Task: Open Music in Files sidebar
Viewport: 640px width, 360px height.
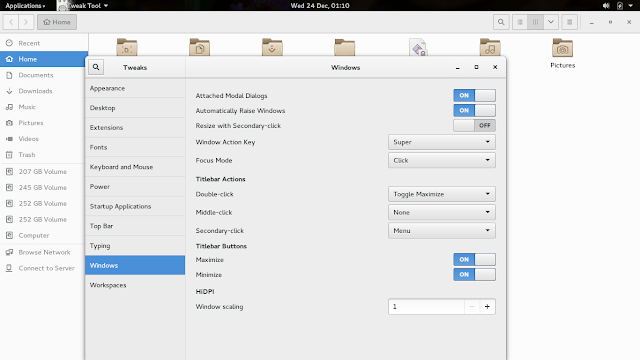Action: point(44,107)
